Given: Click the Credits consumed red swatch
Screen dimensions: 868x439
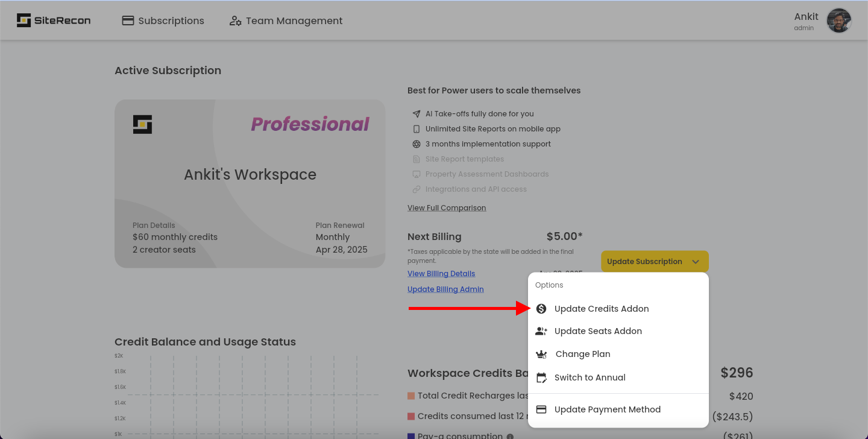Looking at the screenshot, I should (411, 416).
